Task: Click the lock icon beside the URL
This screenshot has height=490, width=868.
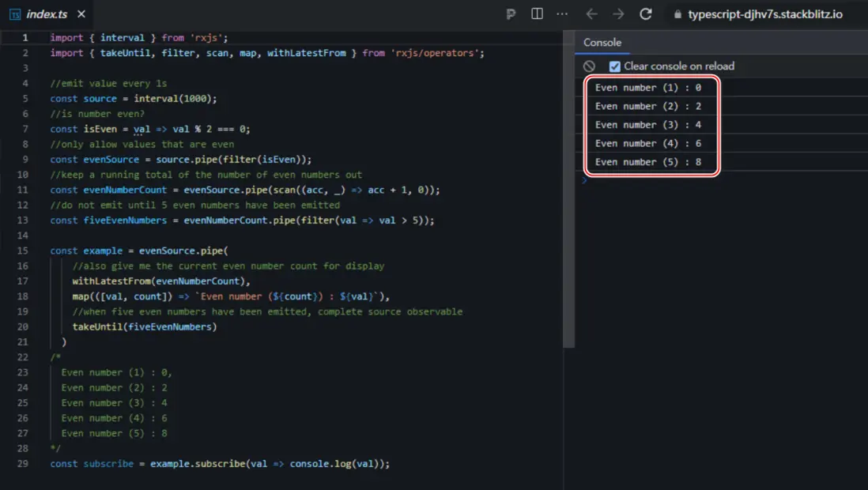Action: (677, 14)
